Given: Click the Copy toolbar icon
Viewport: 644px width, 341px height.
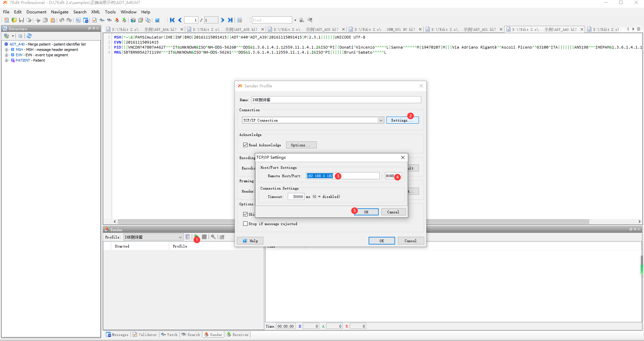Looking at the screenshot, I should [45, 20].
